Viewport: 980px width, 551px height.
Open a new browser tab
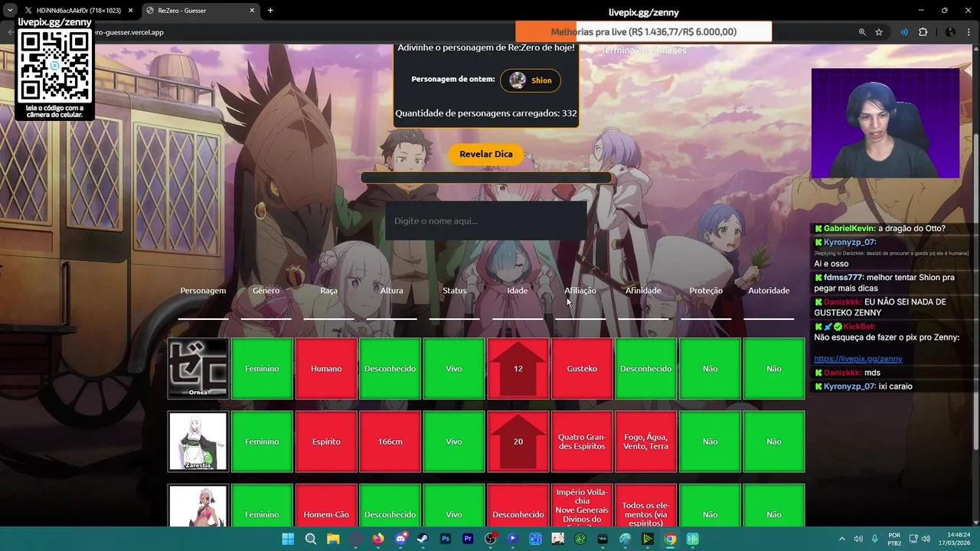coord(270,11)
